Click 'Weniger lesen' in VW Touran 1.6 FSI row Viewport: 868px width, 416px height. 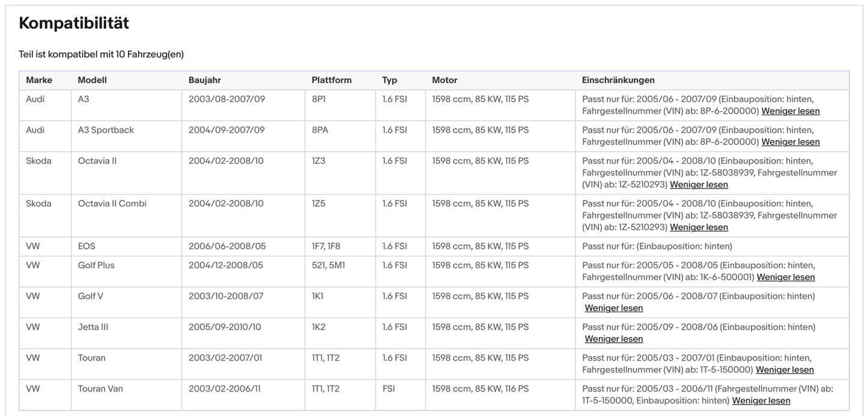click(785, 370)
